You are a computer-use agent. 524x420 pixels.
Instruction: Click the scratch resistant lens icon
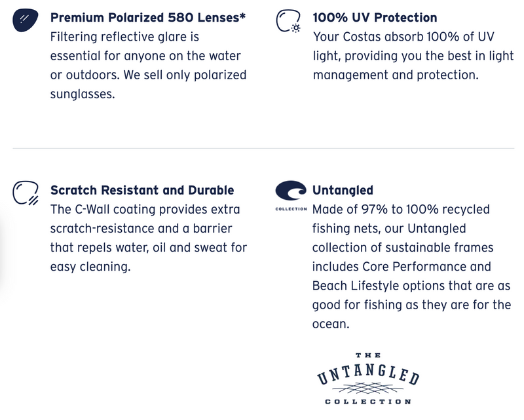pyautogui.click(x=26, y=193)
